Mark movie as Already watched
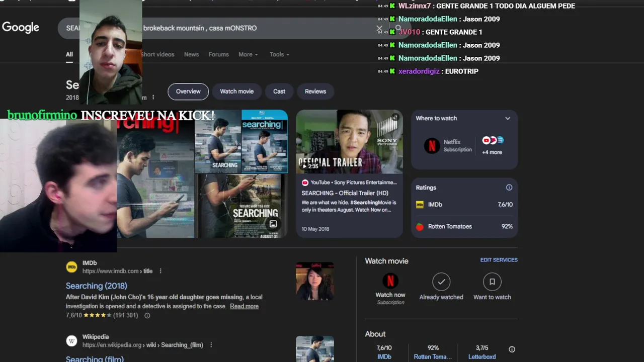Screen dimensions: 644x362 tap(441, 287)
